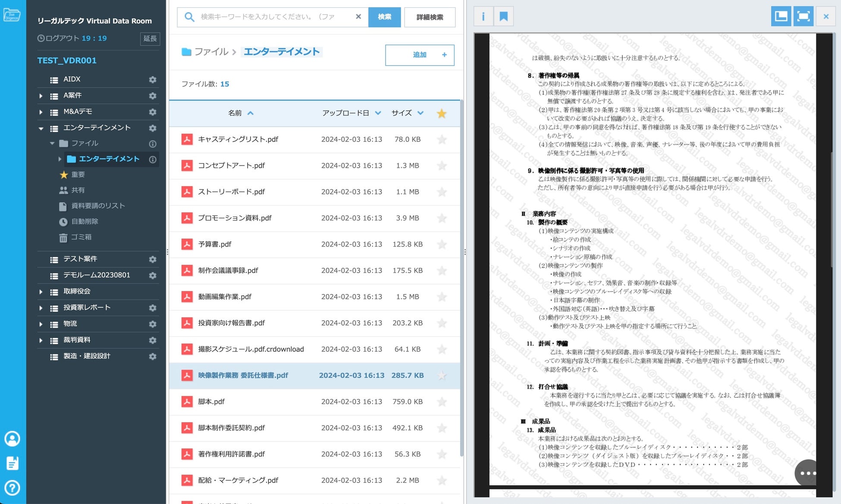The image size is (841, 504).
Task: Star the キャスティングリスト.pdf file
Action: 442,139
